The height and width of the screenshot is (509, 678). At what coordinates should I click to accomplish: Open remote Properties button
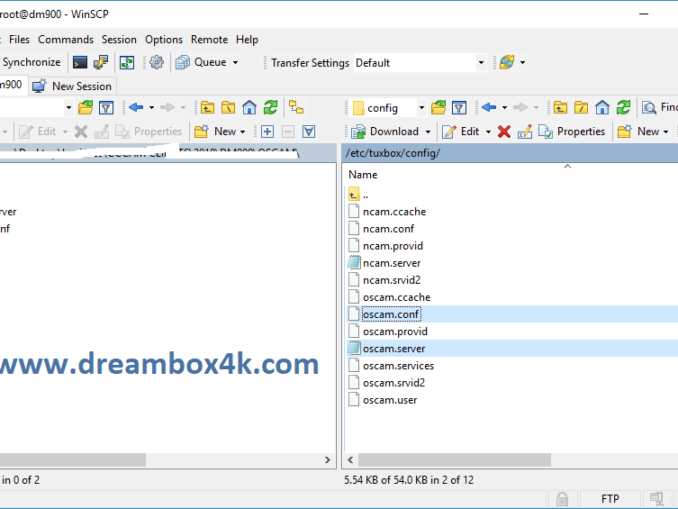point(572,131)
